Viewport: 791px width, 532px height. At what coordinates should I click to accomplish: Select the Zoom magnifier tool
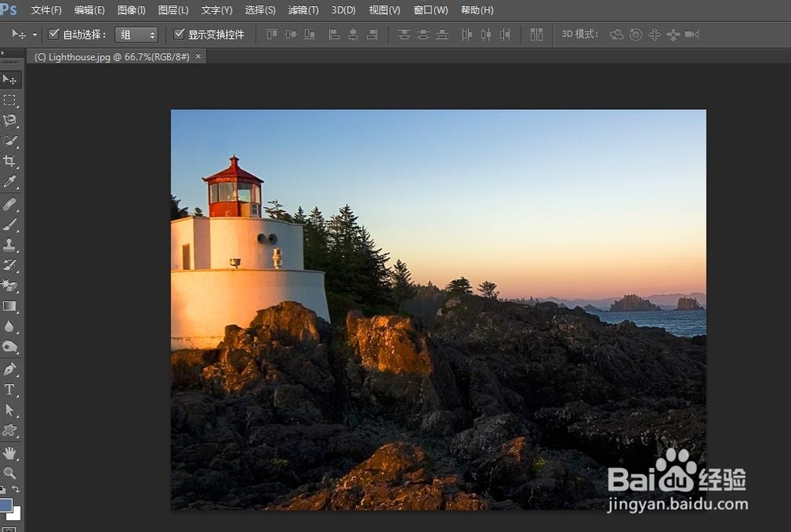[9, 473]
